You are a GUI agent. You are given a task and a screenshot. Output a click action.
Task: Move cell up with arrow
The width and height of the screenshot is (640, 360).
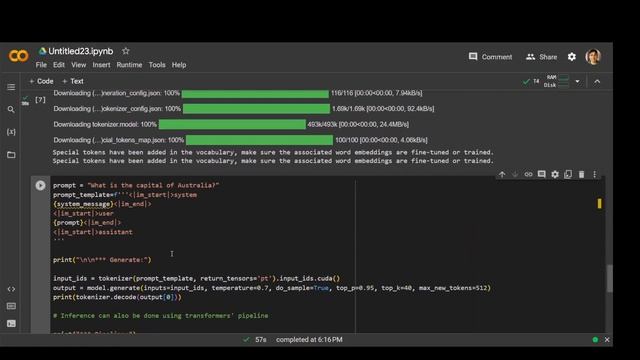click(x=502, y=174)
